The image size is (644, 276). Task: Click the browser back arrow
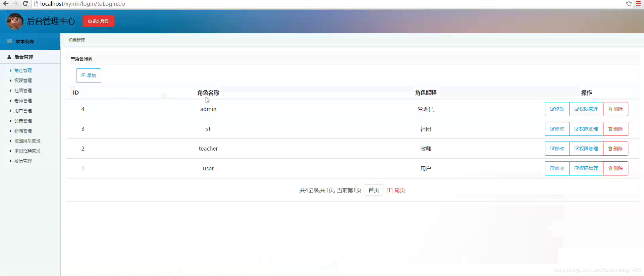click(x=6, y=4)
